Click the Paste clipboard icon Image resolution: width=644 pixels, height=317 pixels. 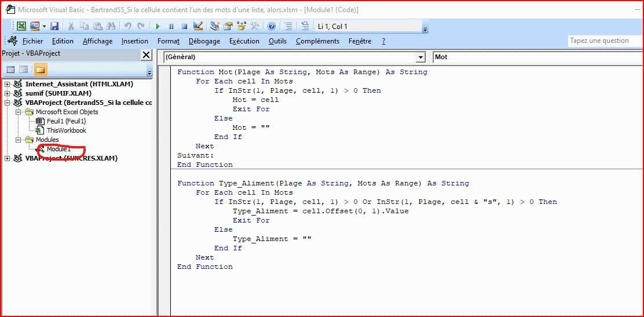tap(97, 26)
